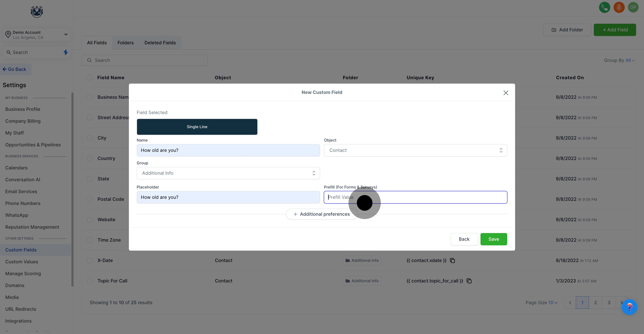Close the New Custom Field dialog
Image resolution: width=644 pixels, height=334 pixels.
(x=506, y=93)
